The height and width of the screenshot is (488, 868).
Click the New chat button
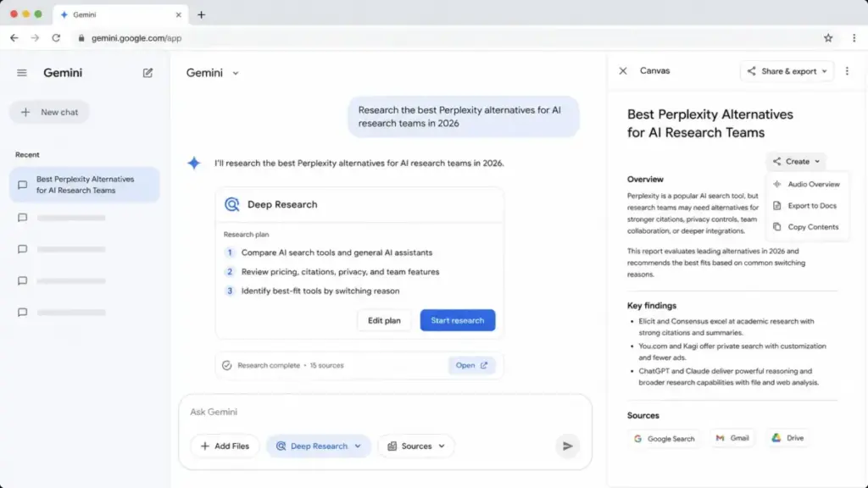point(49,113)
